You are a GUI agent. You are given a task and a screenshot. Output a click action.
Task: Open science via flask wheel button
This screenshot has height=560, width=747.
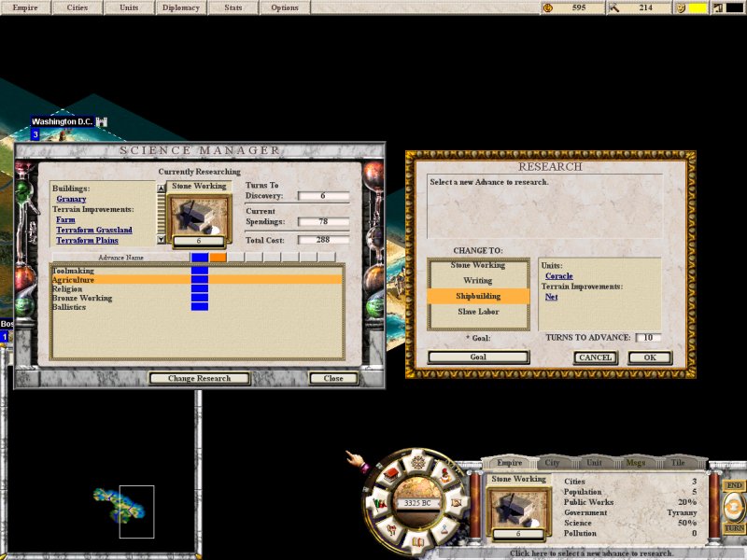pyautogui.click(x=444, y=528)
